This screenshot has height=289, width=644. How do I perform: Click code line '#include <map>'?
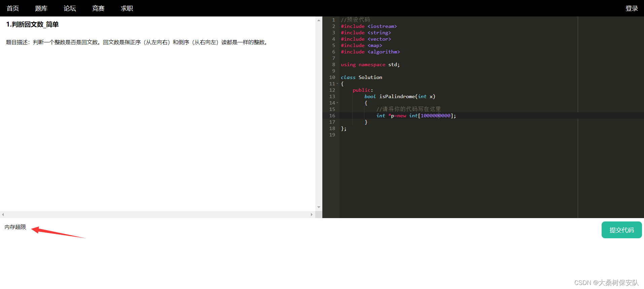(x=361, y=45)
